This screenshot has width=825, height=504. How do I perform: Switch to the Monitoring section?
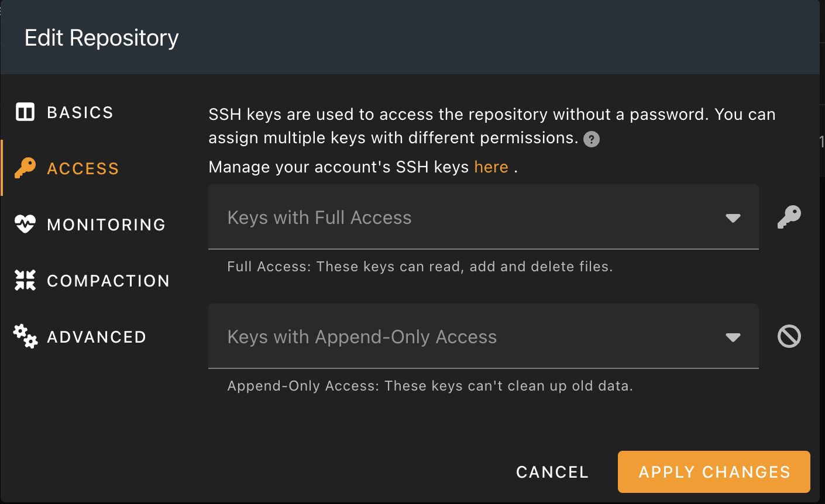click(106, 224)
